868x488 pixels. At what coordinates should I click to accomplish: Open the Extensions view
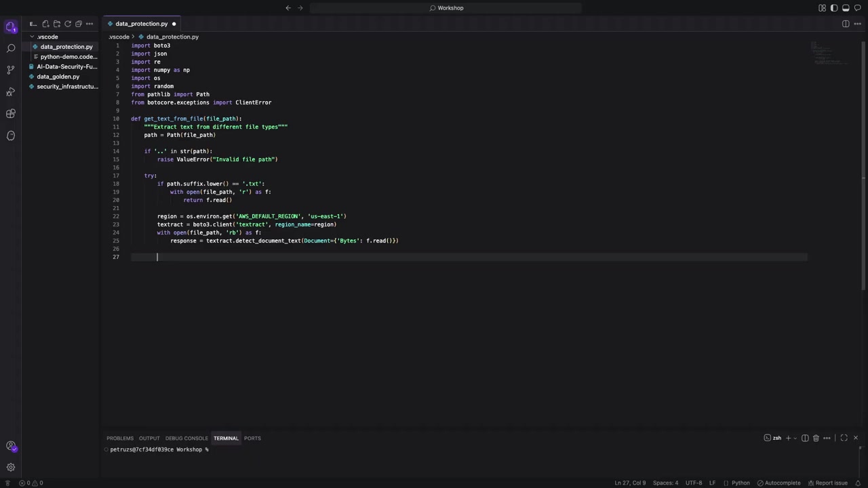coord(11,114)
